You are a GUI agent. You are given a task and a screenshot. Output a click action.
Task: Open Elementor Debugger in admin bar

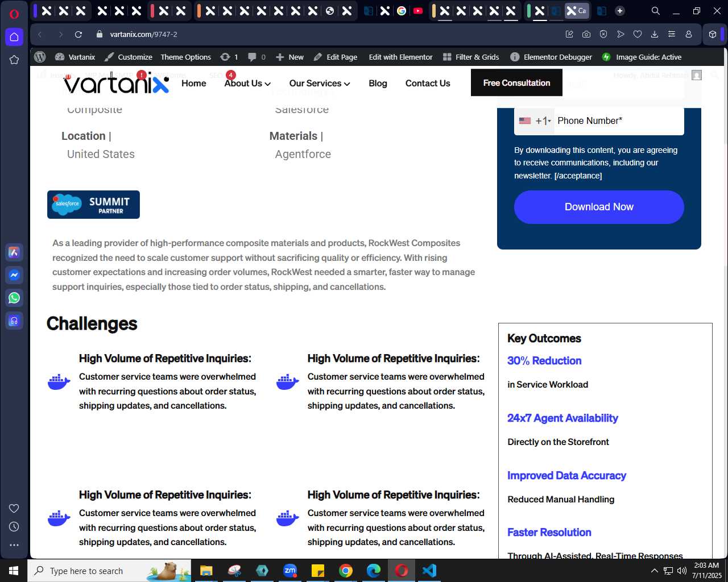(551, 57)
